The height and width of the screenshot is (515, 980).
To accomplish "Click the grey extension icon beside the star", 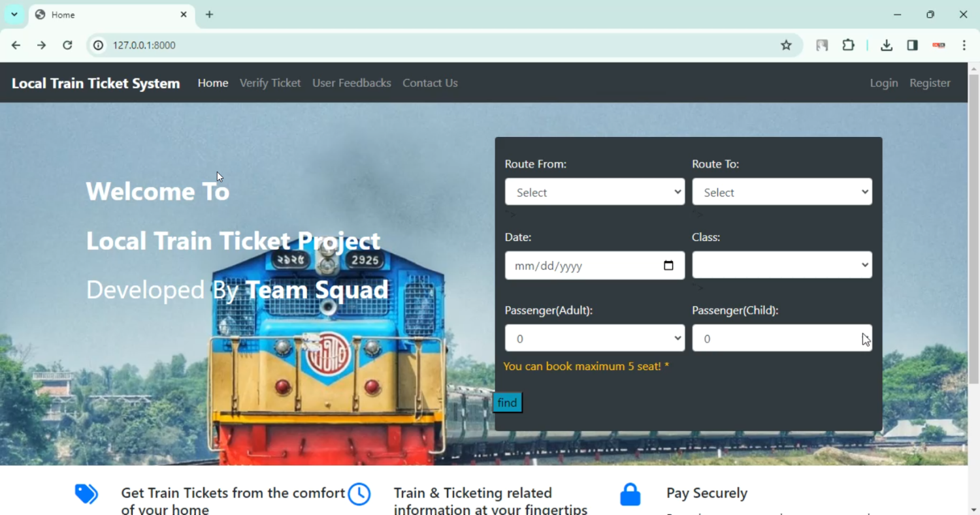I will click(822, 45).
